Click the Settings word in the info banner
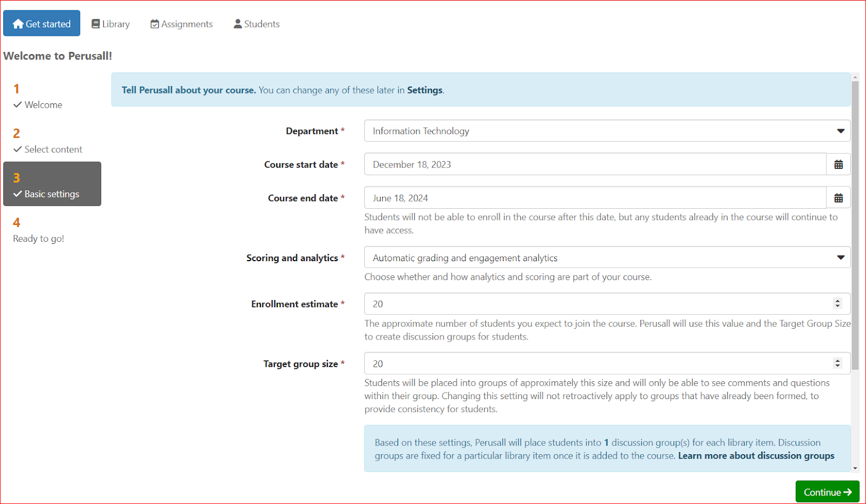 (x=424, y=90)
